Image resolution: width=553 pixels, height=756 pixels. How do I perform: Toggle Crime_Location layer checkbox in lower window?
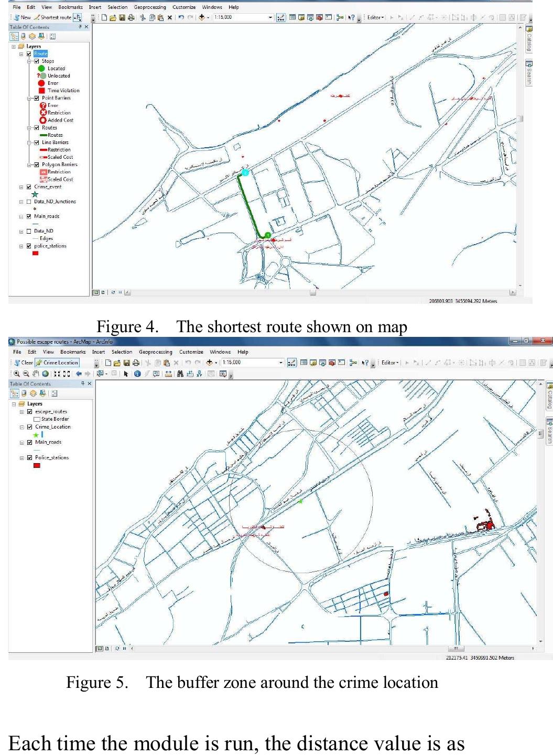coord(29,427)
